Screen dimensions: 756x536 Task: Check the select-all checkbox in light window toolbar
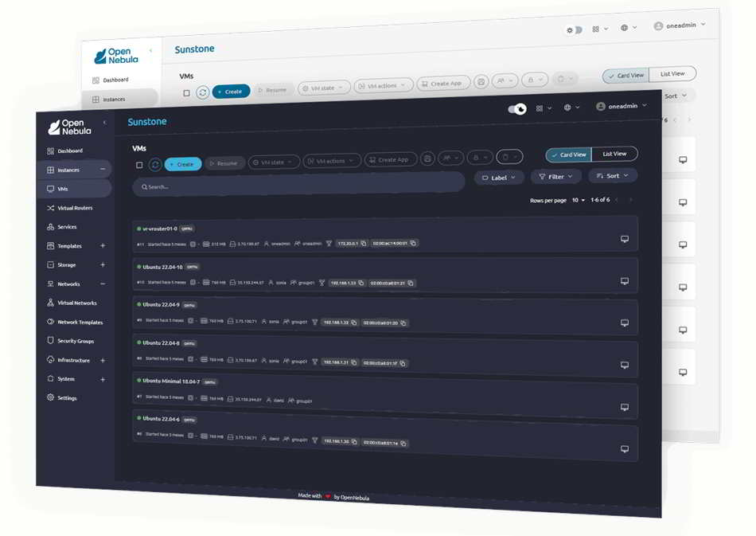coord(186,92)
